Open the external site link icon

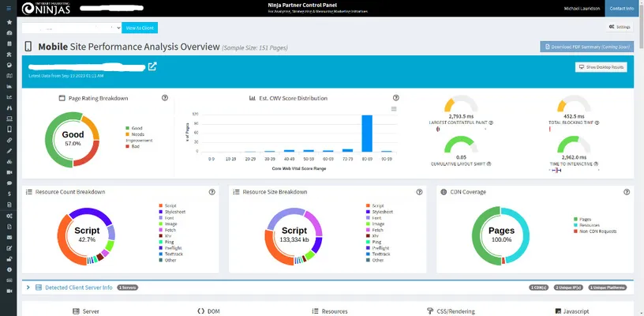point(152,66)
